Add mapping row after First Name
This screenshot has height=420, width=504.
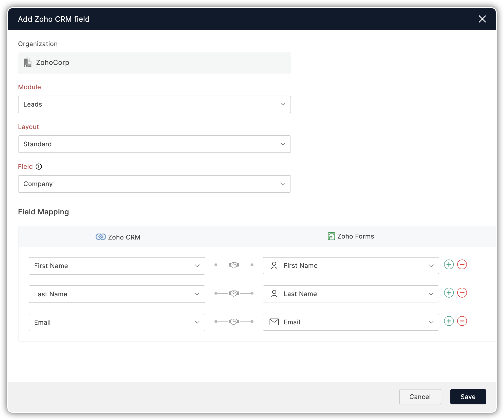tap(449, 265)
